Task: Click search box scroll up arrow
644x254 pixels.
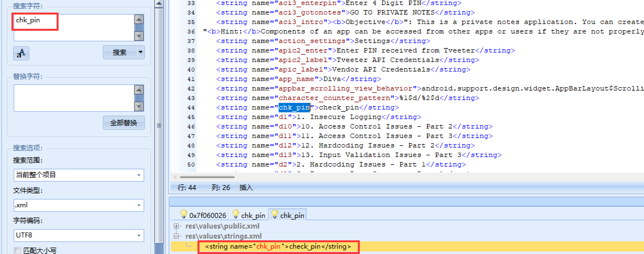Action: (x=139, y=19)
